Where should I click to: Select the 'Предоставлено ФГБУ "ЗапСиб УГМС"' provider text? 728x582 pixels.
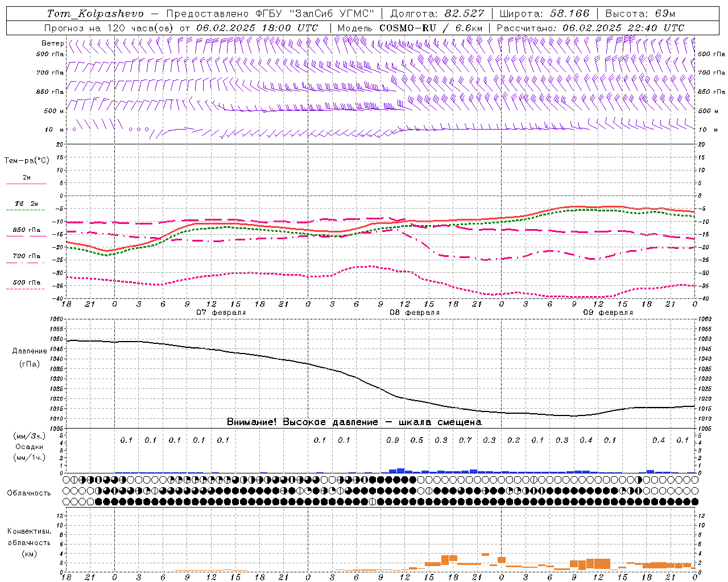(x=270, y=14)
